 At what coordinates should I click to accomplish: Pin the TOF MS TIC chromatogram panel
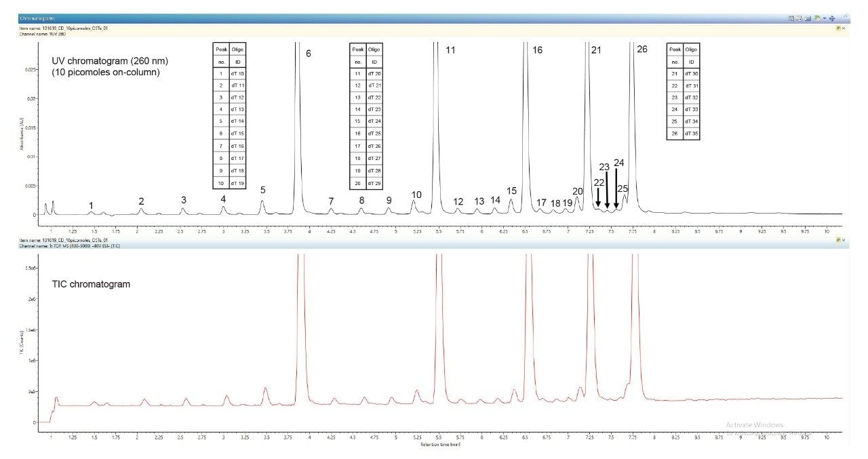[838, 240]
